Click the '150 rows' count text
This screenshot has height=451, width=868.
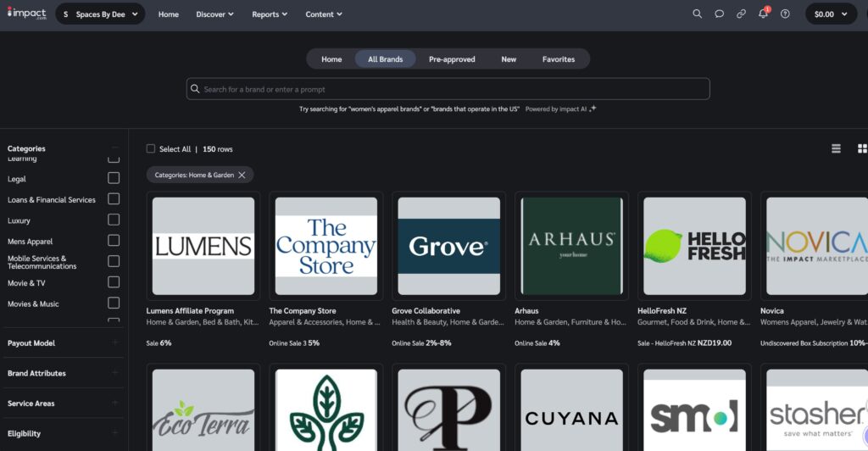coord(218,149)
